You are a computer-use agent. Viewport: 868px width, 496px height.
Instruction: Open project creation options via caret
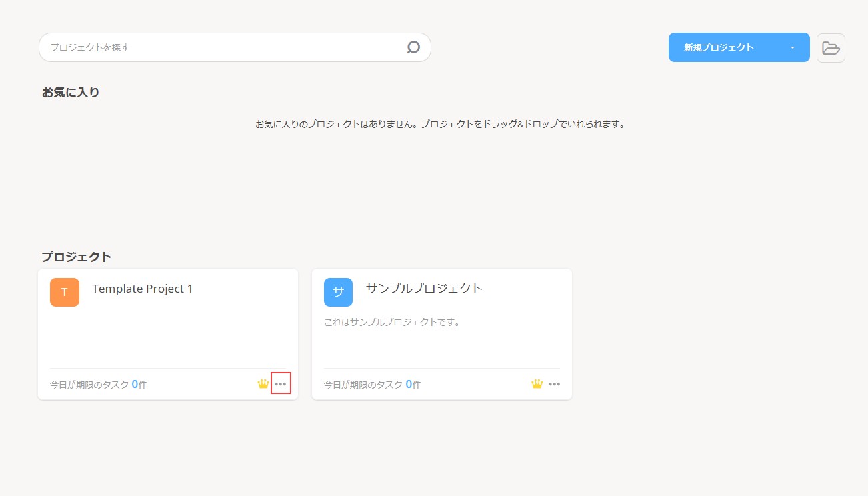[792, 47]
